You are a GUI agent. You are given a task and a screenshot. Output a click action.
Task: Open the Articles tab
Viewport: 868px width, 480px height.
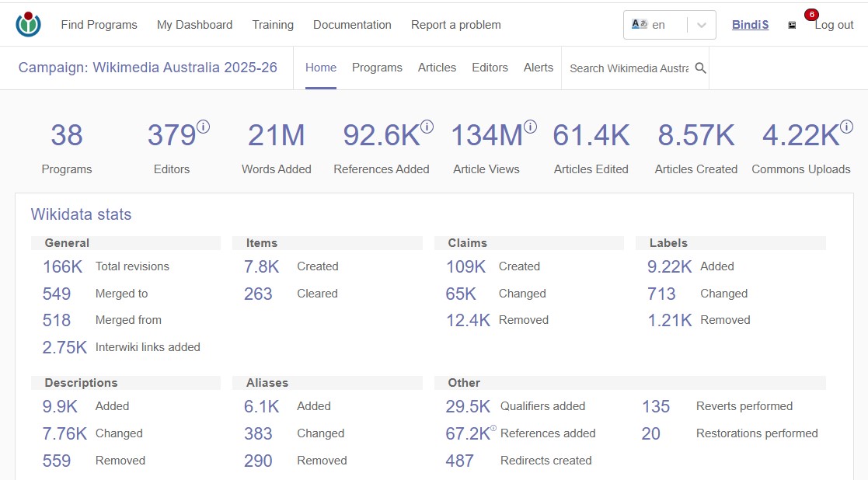coord(437,68)
